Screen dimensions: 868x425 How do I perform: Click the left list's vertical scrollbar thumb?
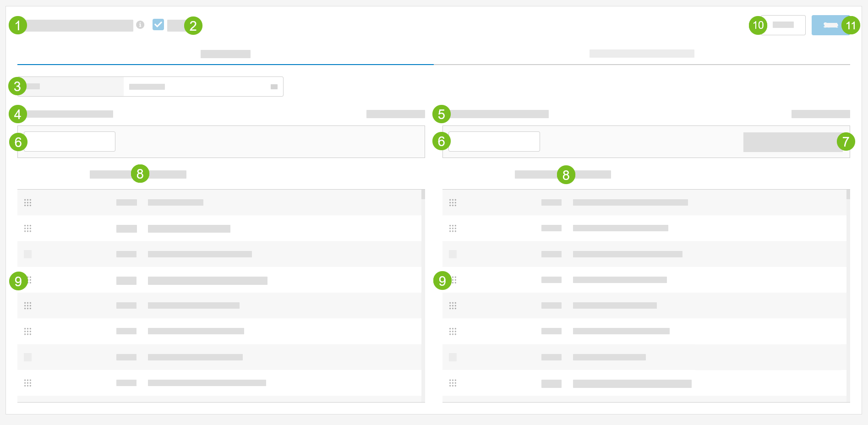point(423,195)
